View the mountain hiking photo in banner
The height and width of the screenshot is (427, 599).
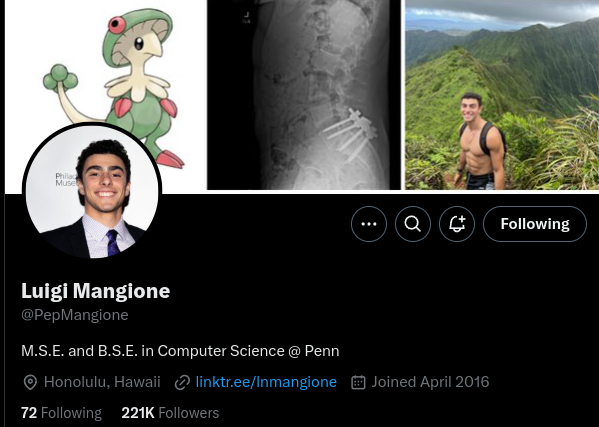(502, 94)
